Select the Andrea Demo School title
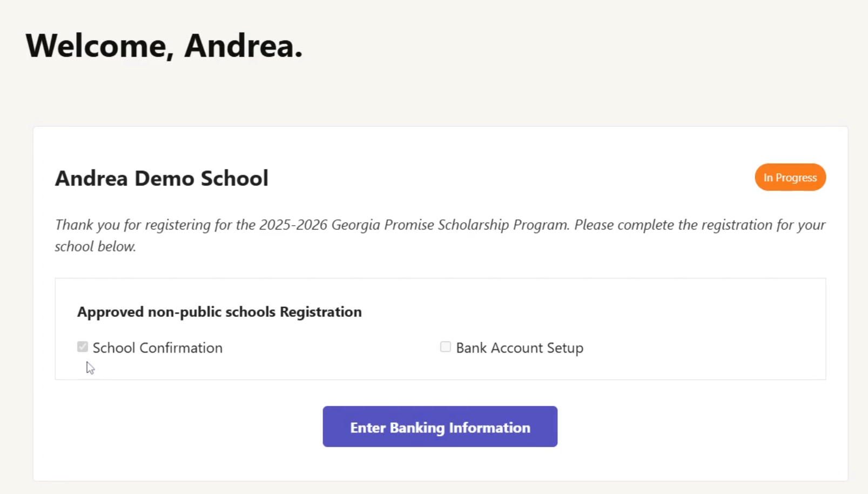Viewport: 868px width, 494px height. pos(162,178)
